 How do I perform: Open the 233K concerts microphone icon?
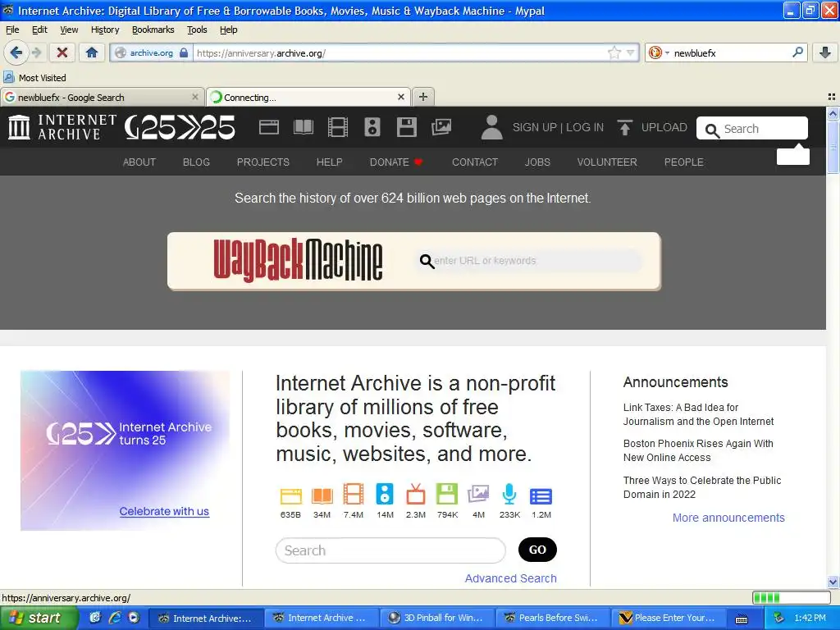click(509, 494)
